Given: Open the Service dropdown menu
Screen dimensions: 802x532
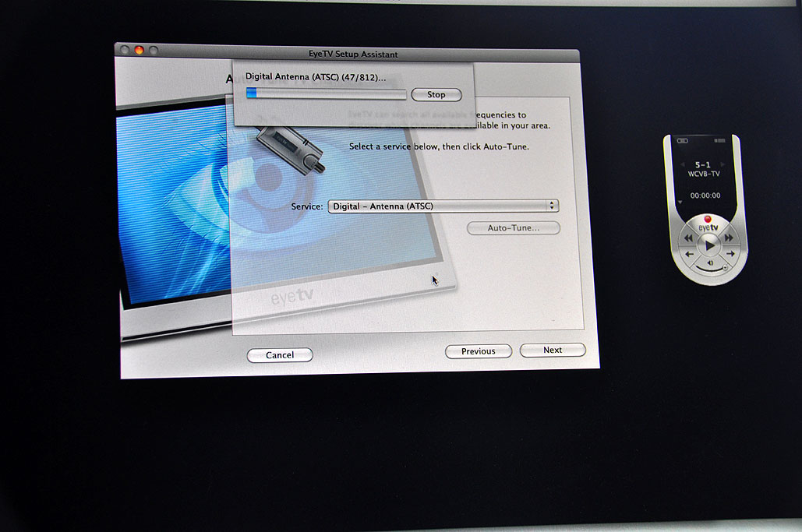Looking at the screenshot, I should (443, 206).
